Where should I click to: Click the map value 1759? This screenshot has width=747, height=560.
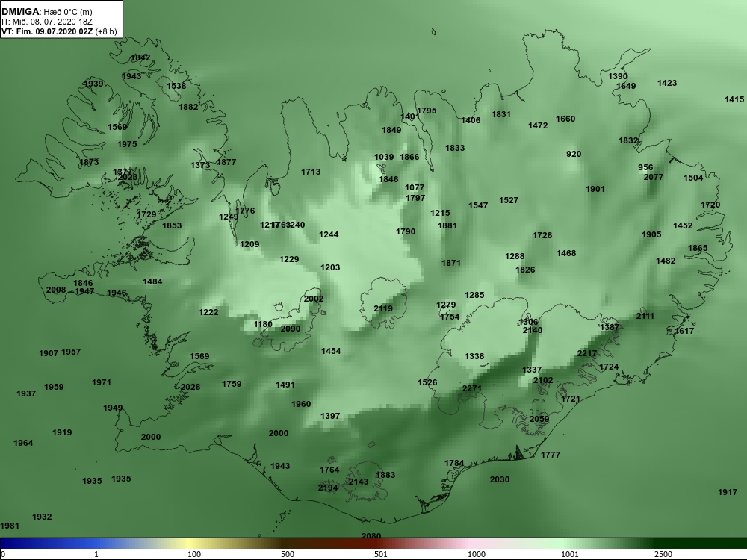(232, 383)
